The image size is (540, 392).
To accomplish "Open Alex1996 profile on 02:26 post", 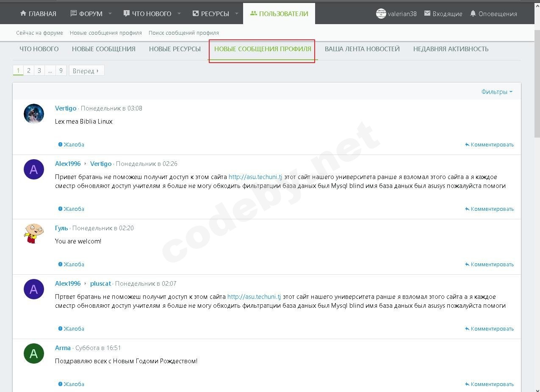I will click(x=68, y=164).
